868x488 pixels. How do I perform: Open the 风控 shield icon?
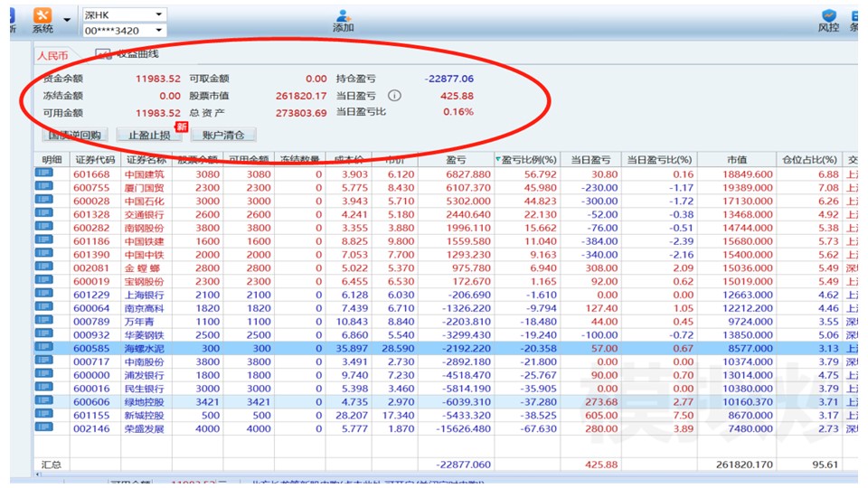tap(829, 21)
